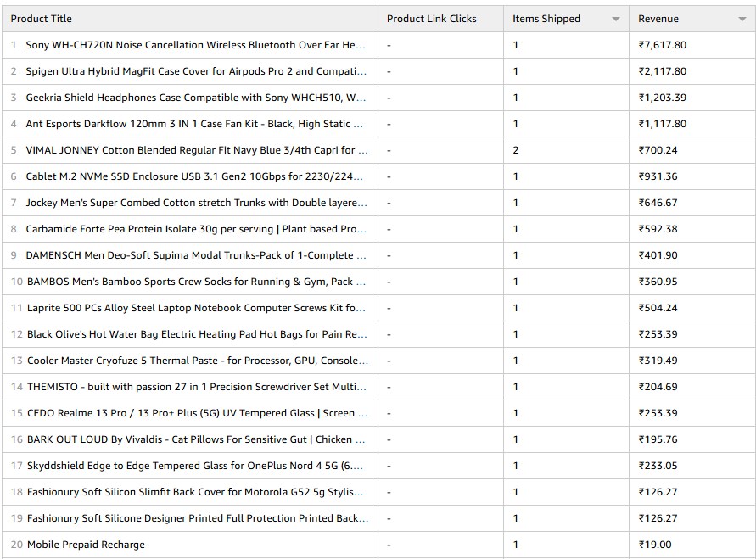
Task: Open Black Olive's Hot Water Bag link
Action: [x=195, y=334]
